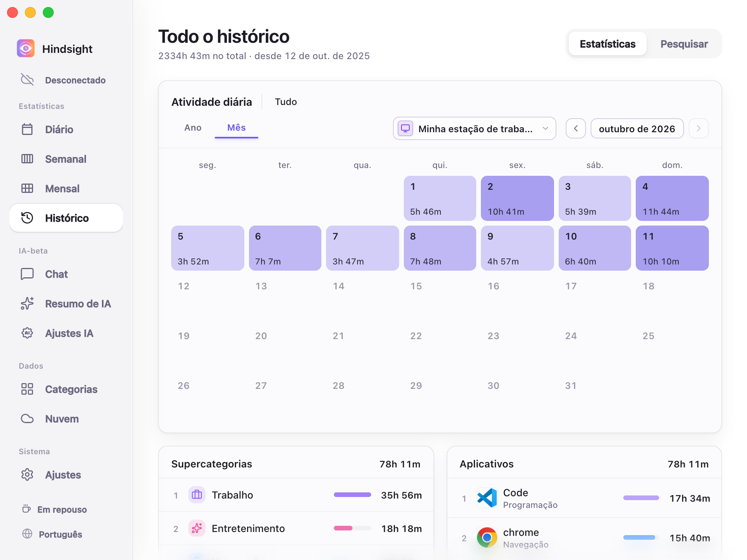This screenshot has width=747, height=560.
Task: Click the VS Code app icon
Action: [487, 498]
